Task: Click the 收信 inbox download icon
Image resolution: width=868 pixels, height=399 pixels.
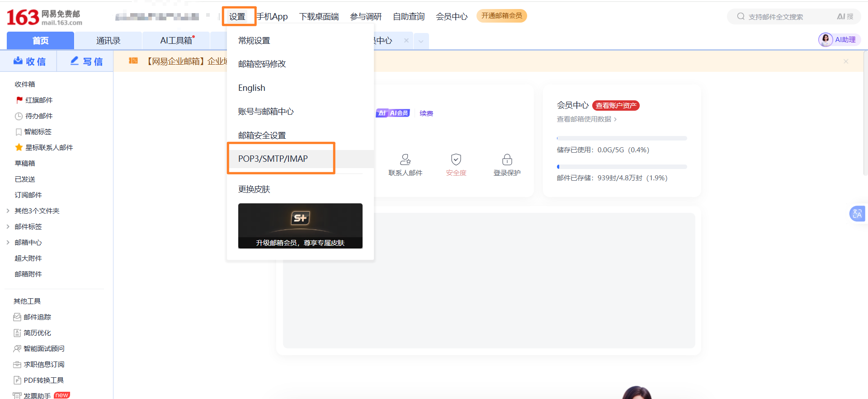Action: pos(18,61)
